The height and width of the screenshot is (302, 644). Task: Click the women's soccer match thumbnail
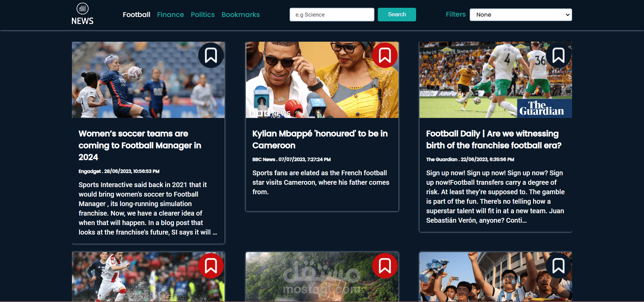(x=148, y=80)
